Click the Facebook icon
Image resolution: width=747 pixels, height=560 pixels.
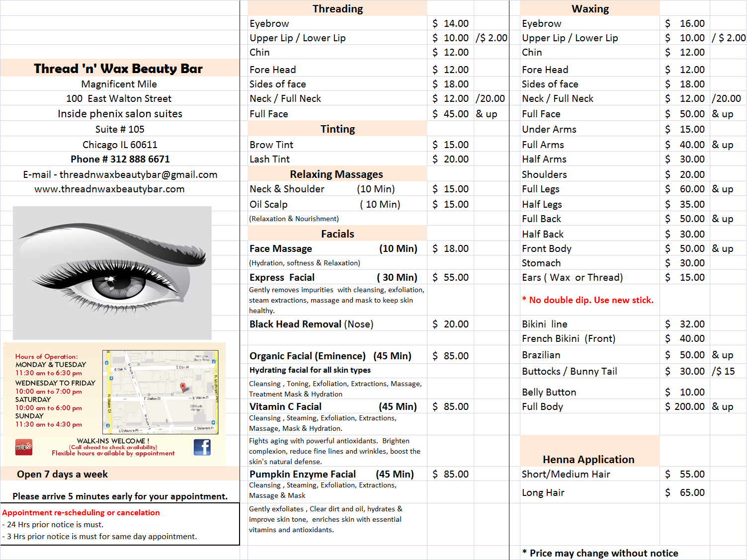(x=202, y=447)
